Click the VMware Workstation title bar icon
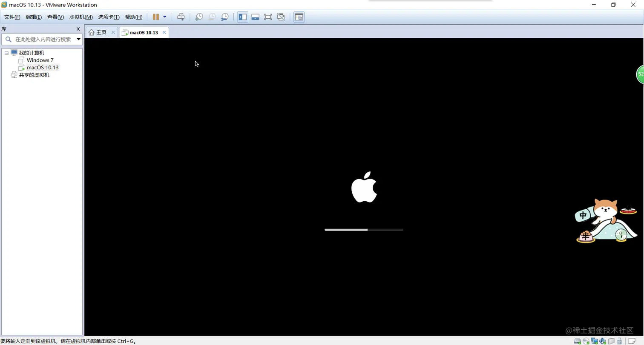 coord(4,5)
